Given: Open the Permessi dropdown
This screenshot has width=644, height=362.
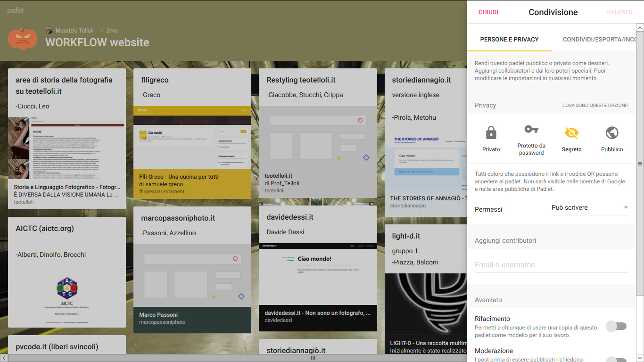Looking at the screenshot, I should coord(589,208).
